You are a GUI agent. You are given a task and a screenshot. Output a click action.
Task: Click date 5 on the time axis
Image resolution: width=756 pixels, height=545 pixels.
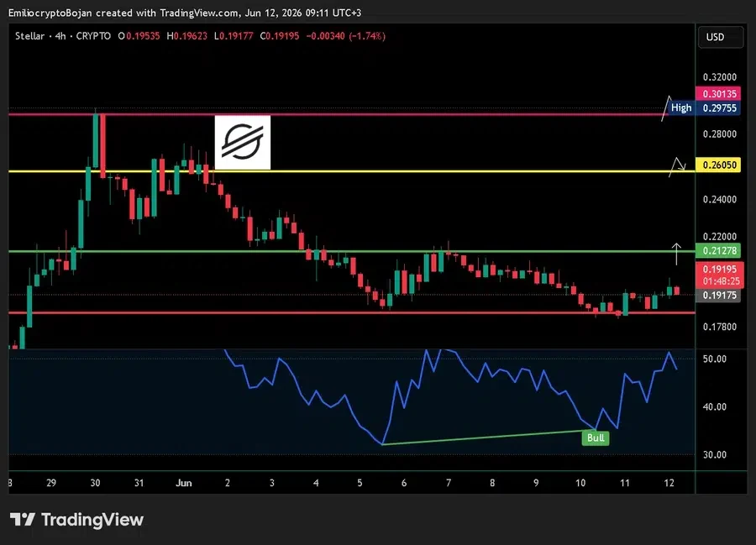click(x=360, y=483)
